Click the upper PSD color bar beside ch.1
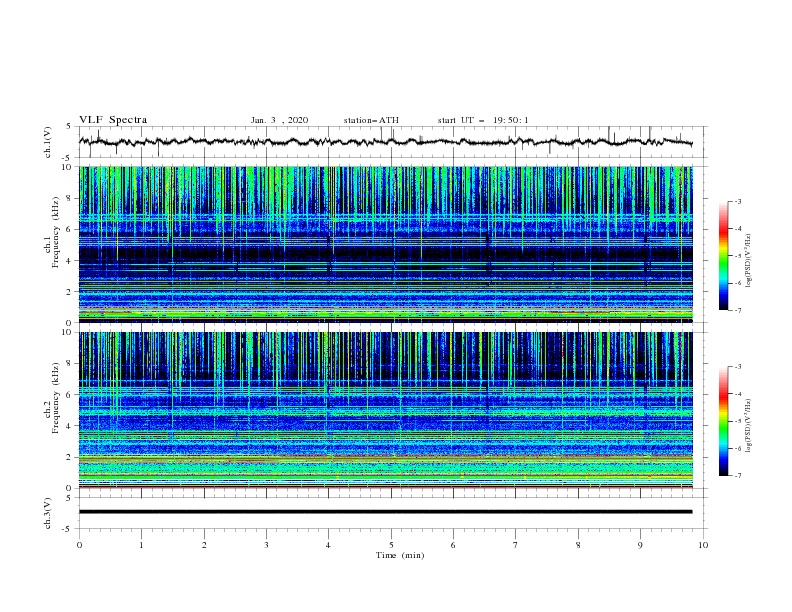The height and width of the screenshot is (612, 792). [723, 256]
